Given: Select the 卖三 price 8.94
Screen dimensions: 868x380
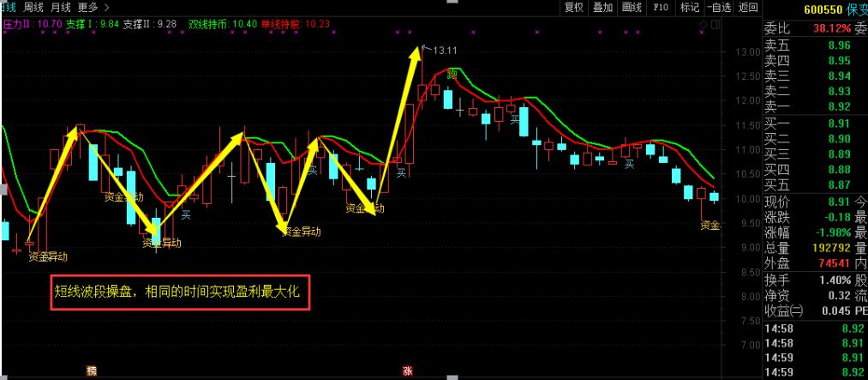Looking at the screenshot, I should coord(839,76).
